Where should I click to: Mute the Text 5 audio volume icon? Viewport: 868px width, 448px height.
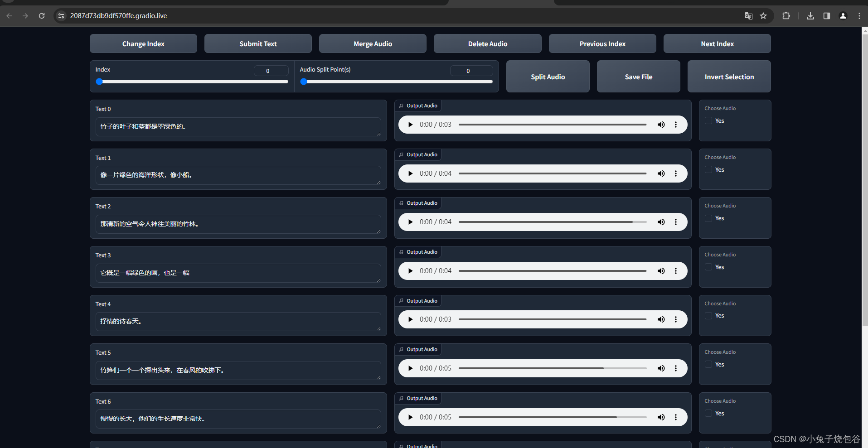pos(661,368)
